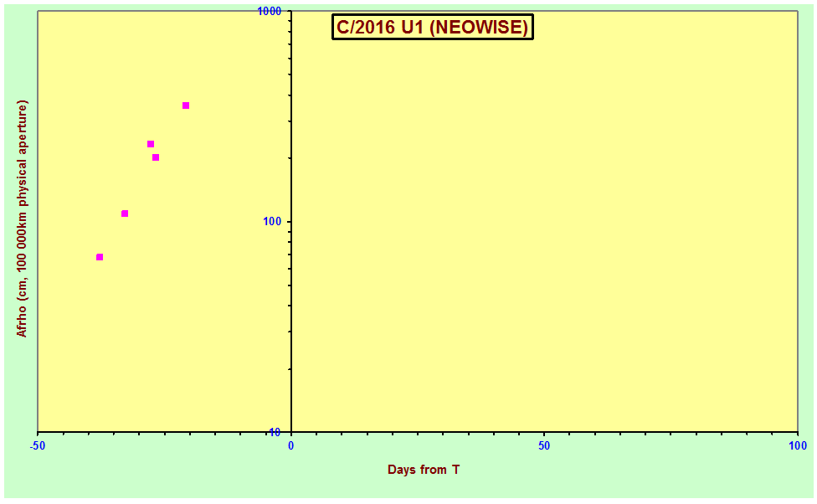Click the 50 x-axis tick label
The width and height of the screenshot is (817, 504).
(544, 445)
